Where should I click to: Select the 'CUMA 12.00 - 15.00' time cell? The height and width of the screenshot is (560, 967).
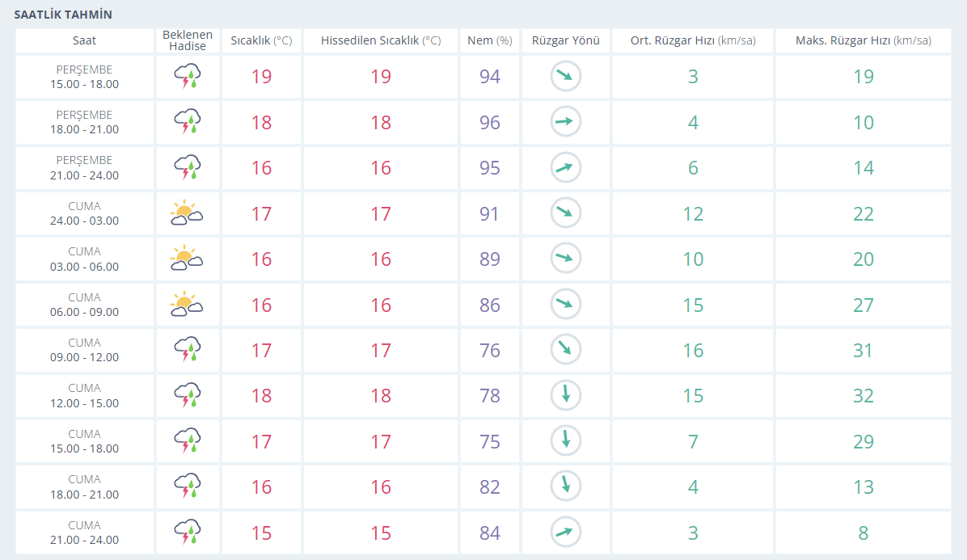point(84,395)
